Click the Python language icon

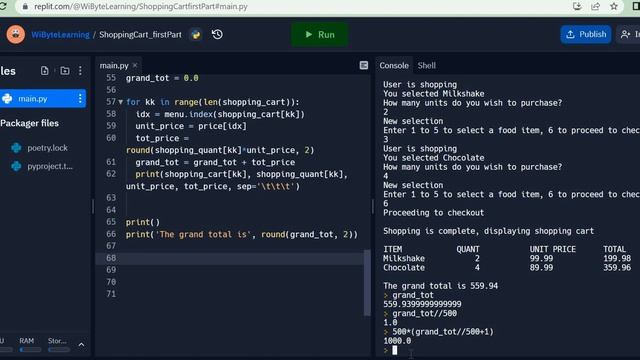[x=196, y=35]
